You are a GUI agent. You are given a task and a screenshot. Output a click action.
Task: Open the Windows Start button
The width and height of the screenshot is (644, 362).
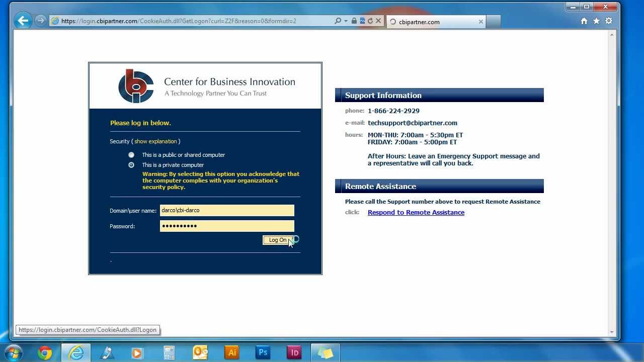coord(12,353)
